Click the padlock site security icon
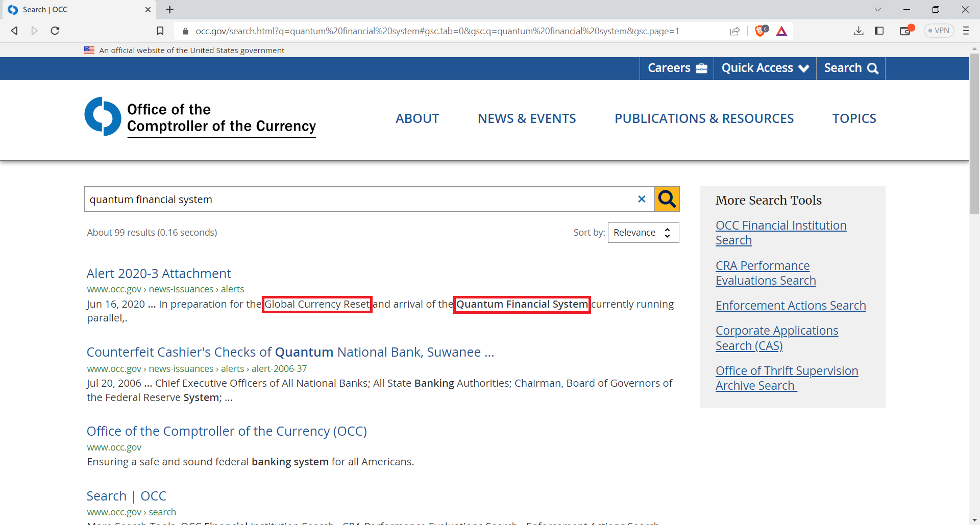The height and width of the screenshot is (525, 980). (x=185, y=31)
